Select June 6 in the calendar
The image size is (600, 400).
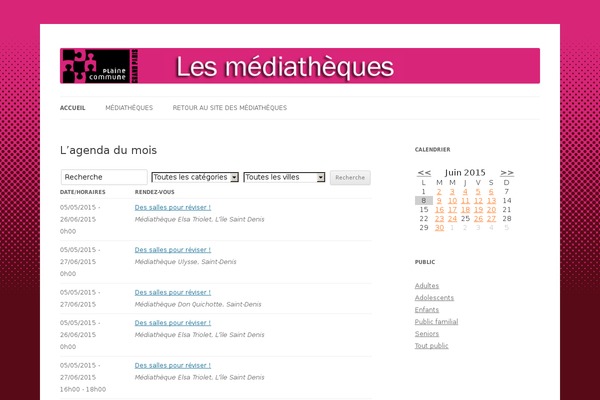coord(491,192)
